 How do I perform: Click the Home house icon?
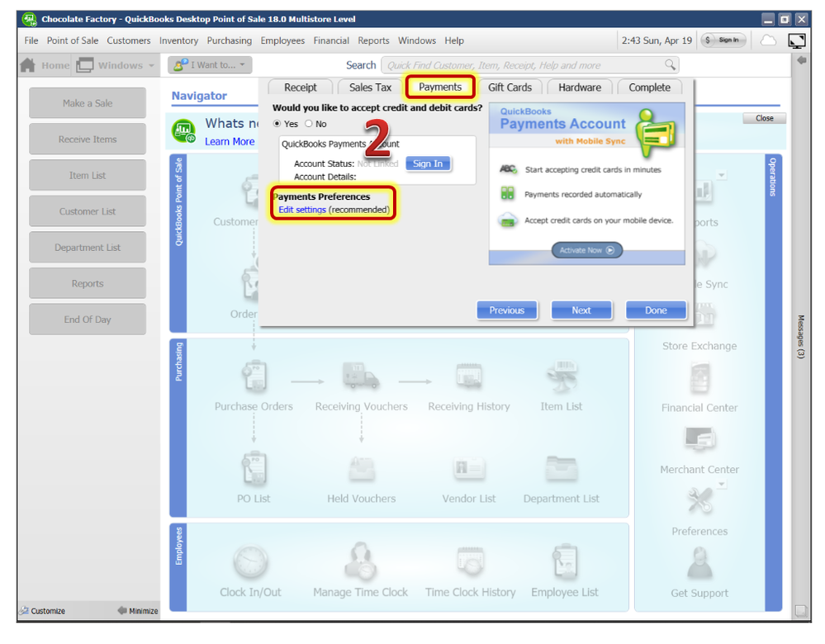click(28, 65)
